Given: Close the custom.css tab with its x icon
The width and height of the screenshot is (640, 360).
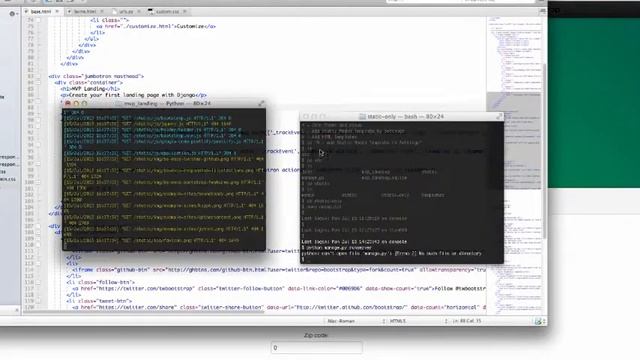Looking at the screenshot, I should (185, 11).
